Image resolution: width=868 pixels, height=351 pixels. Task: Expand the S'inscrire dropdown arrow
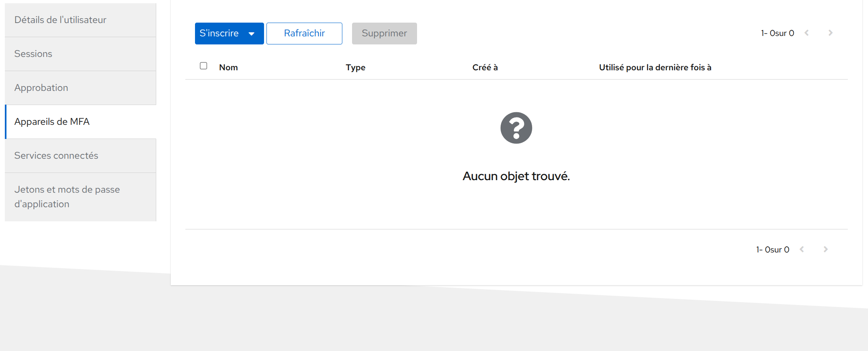tap(252, 34)
